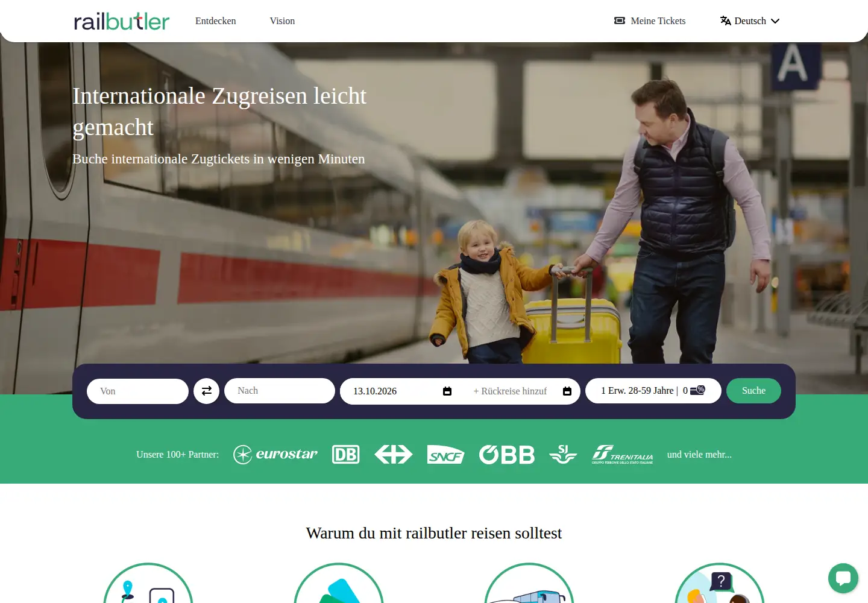Viewport: 868px width, 603px height.
Task: Click the Trenitalia partner logo
Action: coord(623,455)
